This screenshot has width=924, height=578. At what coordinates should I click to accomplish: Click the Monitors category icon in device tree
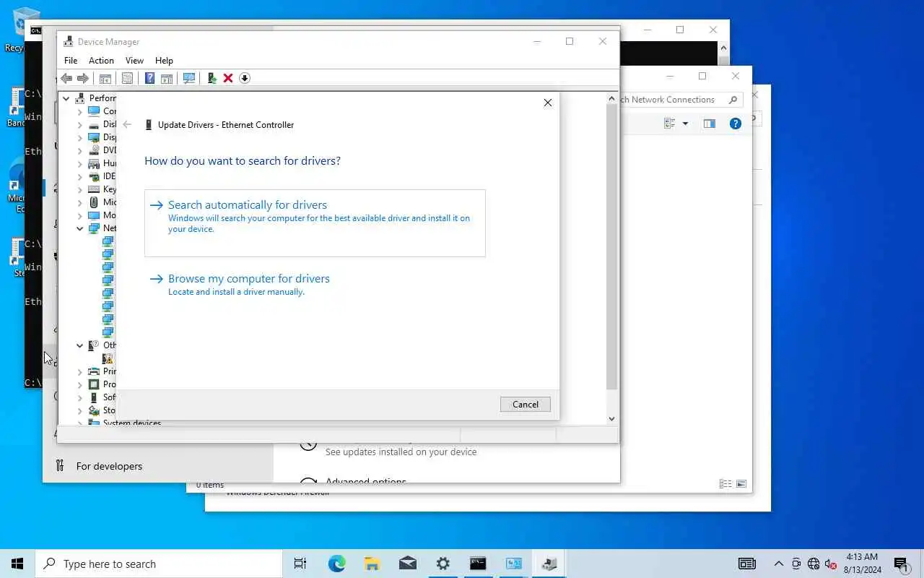(x=94, y=215)
